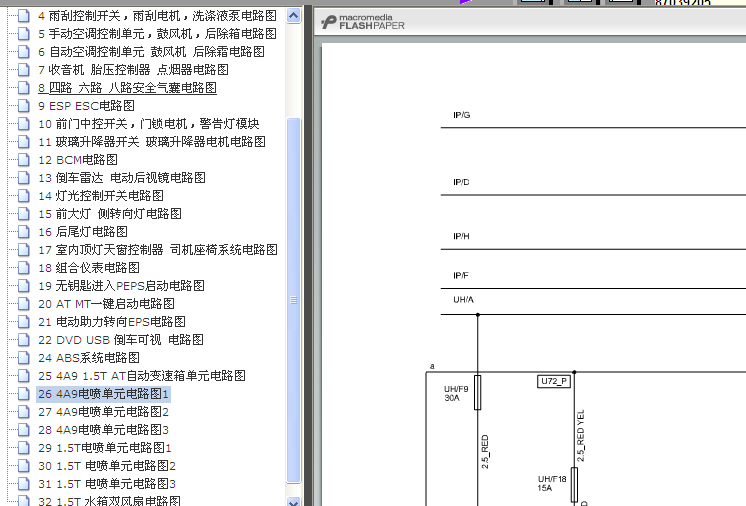Screen dimensions: 746x506
Task: Click the tree list vertical scrollbar thumb
Action: click(293, 300)
